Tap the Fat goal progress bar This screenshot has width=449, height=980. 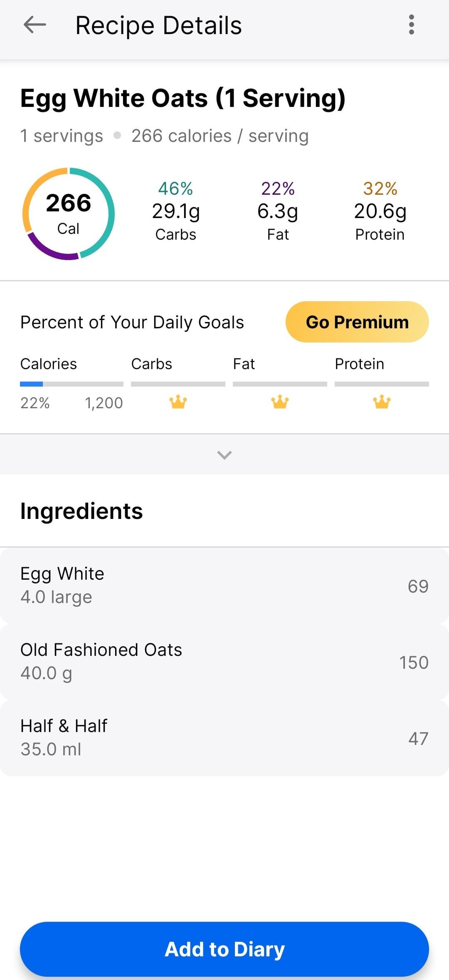[280, 384]
